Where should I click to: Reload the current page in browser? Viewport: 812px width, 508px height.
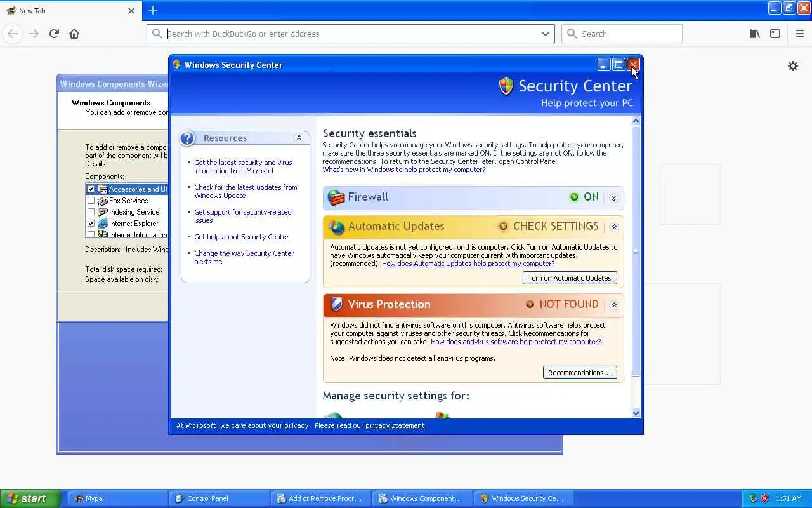pyautogui.click(x=54, y=34)
